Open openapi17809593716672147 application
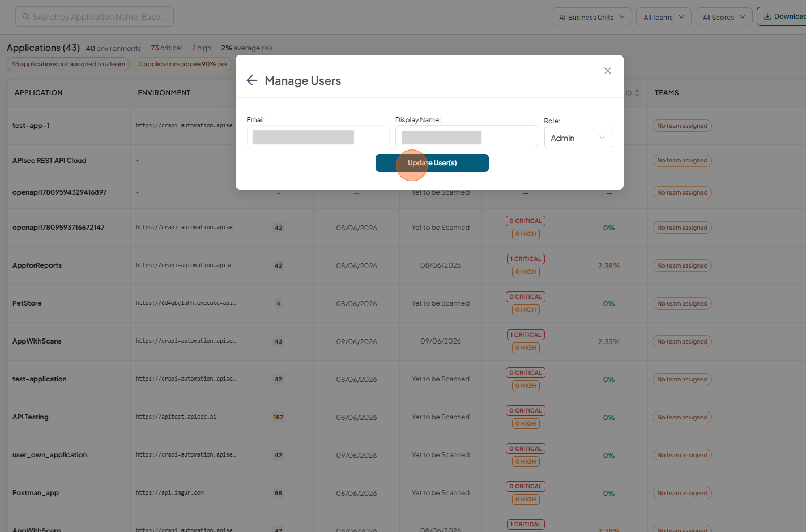Viewport: 806px width, 532px height. coord(58,228)
